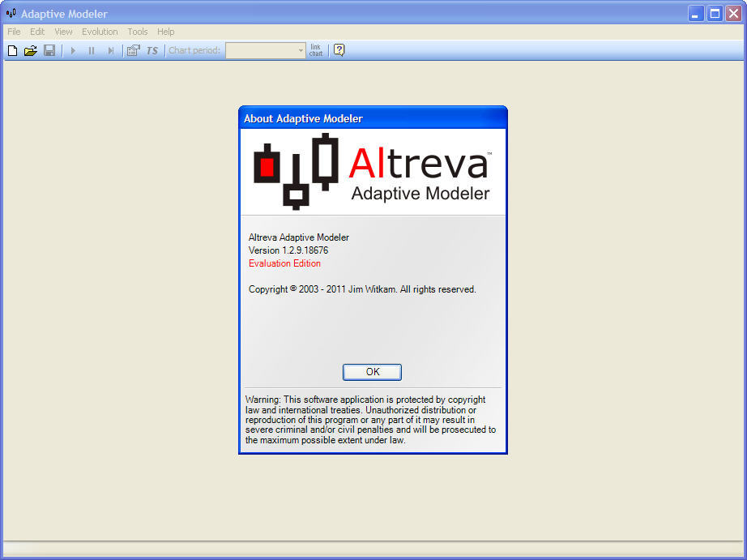
Task: Open the View menu
Action: tap(63, 32)
